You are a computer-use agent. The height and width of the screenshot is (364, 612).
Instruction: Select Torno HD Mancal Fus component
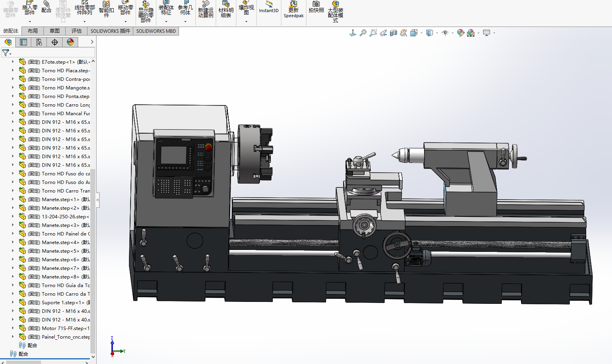point(55,113)
